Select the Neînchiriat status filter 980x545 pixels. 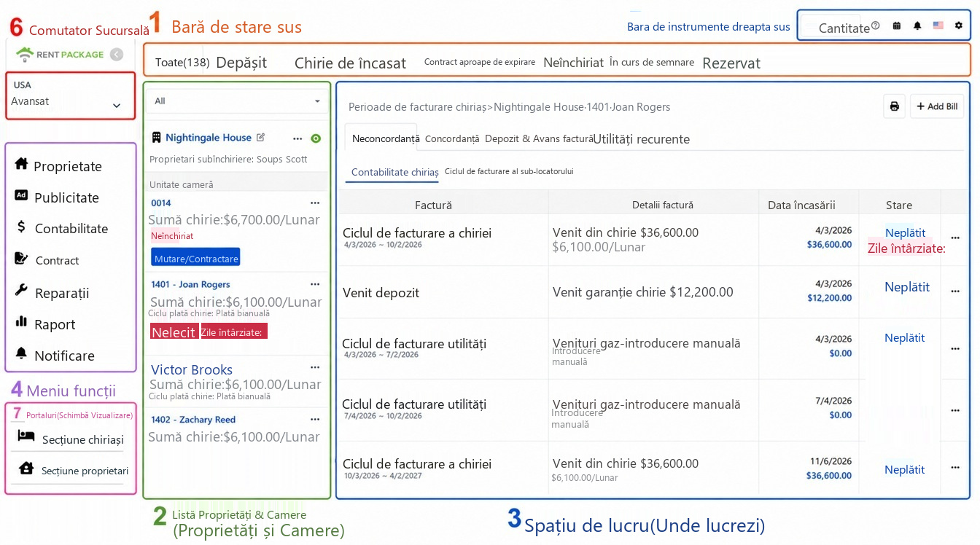(x=574, y=63)
